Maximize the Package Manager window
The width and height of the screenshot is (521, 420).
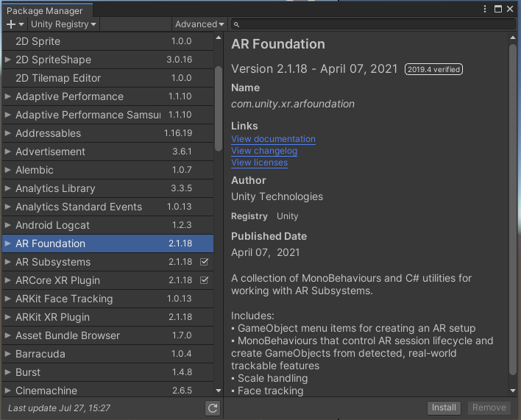coord(497,9)
